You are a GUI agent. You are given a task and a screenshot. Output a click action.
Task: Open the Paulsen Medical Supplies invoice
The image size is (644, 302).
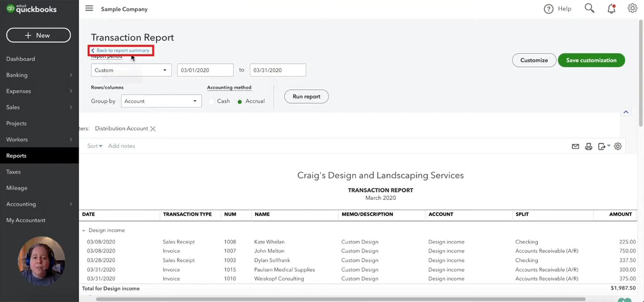tap(358, 270)
